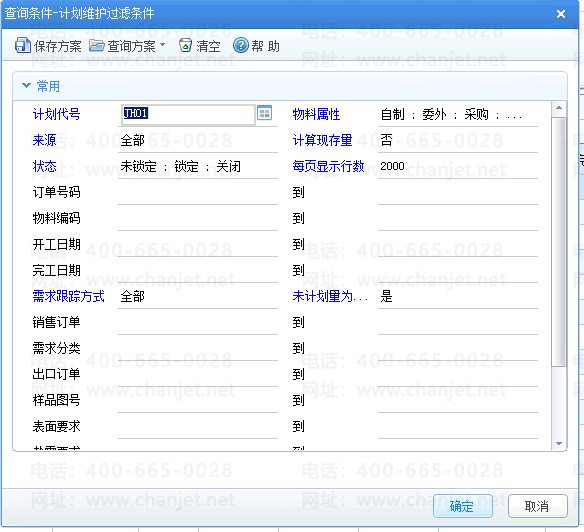Click the 每页显示行数 field showing 2000
584x532 pixels.
click(458, 167)
